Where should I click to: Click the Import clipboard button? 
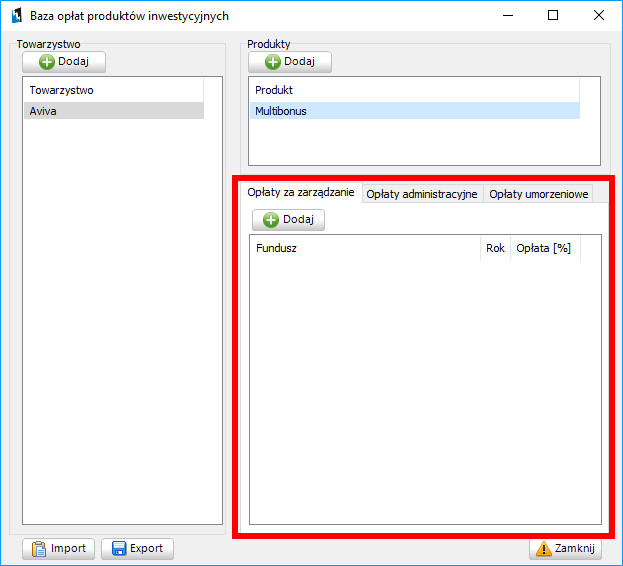pyautogui.click(x=58, y=548)
